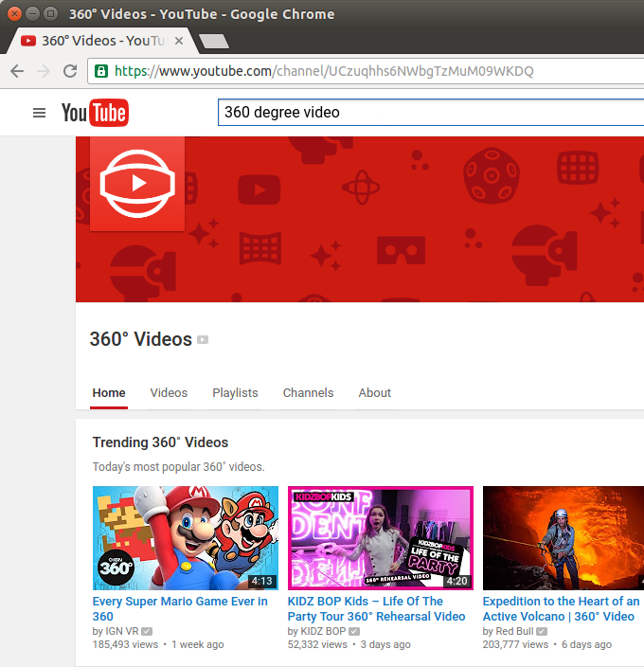Screen dimensions: 644x667
Task: Click verified badge next to KIDZ BOP
Action: [x=354, y=632]
